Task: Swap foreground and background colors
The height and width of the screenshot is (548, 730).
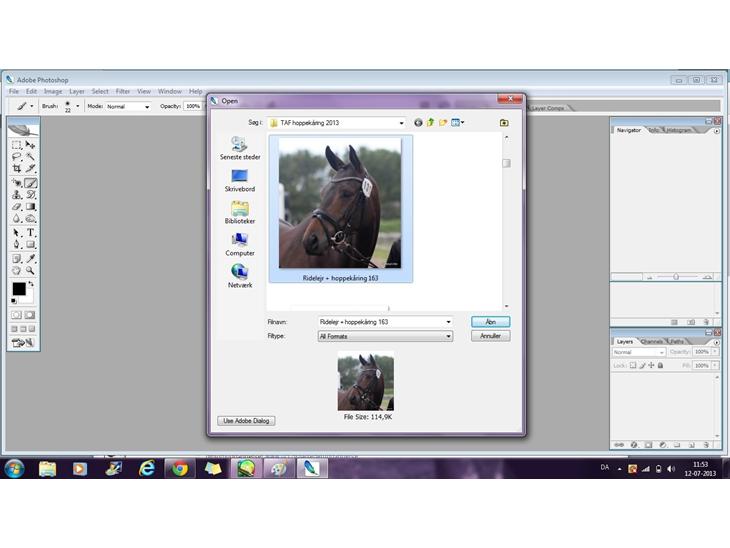Action: pos(31,283)
